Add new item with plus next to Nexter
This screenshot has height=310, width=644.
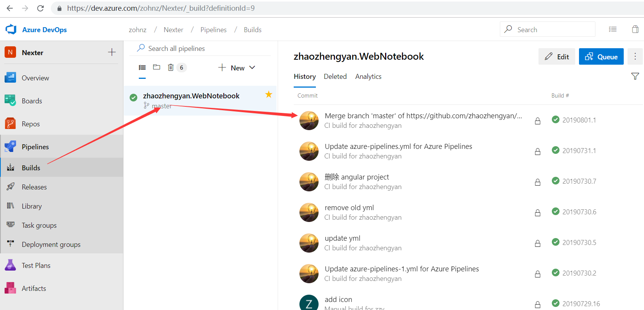[x=112, y=52]
